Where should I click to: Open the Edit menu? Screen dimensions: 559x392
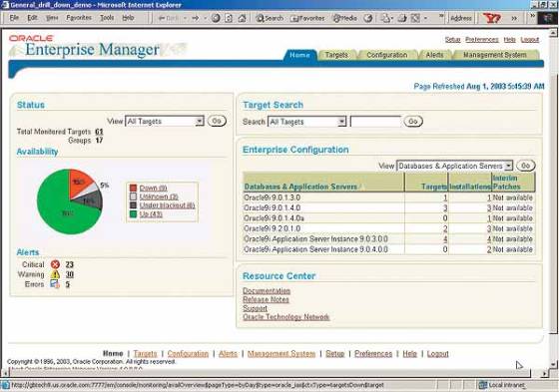[32, 18]
